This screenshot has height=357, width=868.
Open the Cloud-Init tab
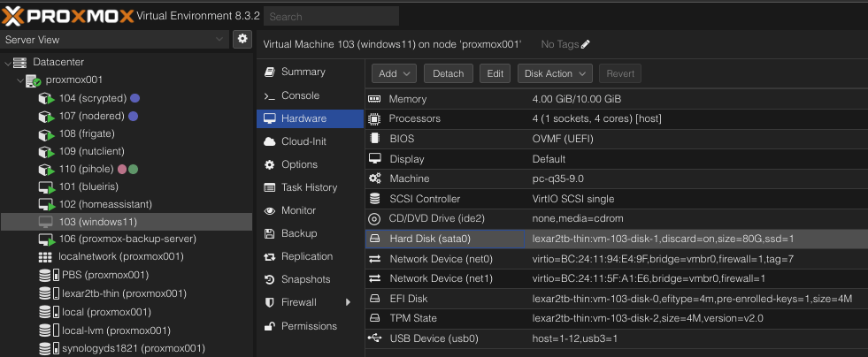[x=310, y=141]
